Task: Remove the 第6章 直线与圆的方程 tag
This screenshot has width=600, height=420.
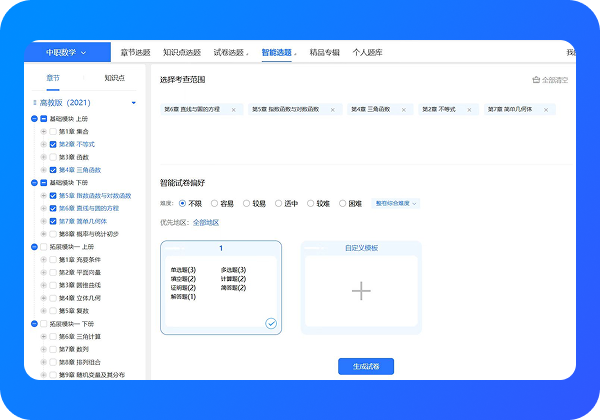Action: tap(234, 110)
